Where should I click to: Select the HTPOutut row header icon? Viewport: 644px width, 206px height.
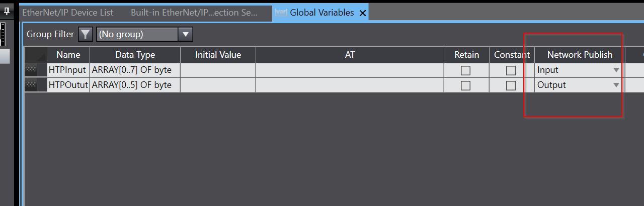pyautogui.click(x=30, y=85)
